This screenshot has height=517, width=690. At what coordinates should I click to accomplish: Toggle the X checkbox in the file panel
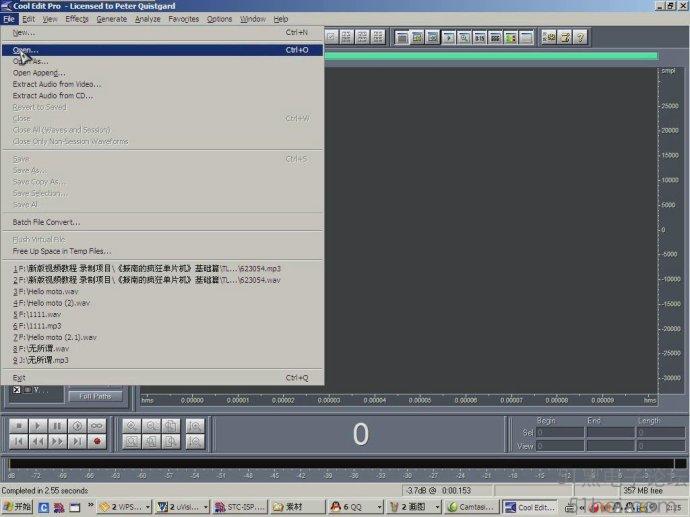coord(17,390)
